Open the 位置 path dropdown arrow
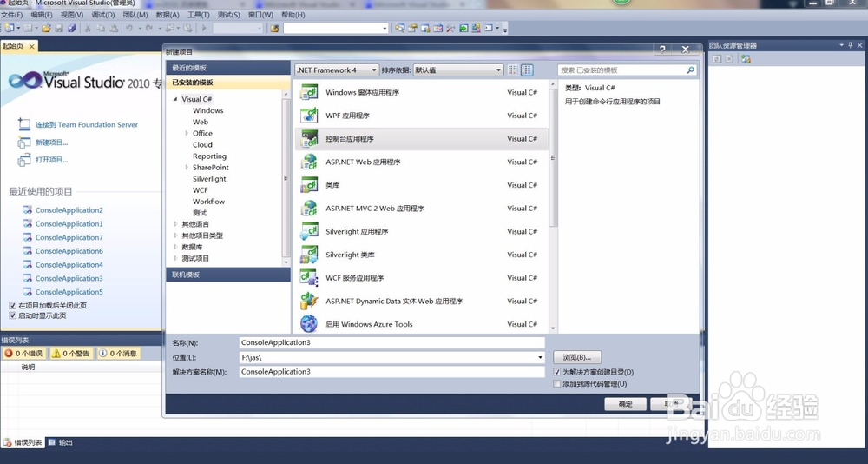Viewport: 868px width, 464px height. pos(540,358)
